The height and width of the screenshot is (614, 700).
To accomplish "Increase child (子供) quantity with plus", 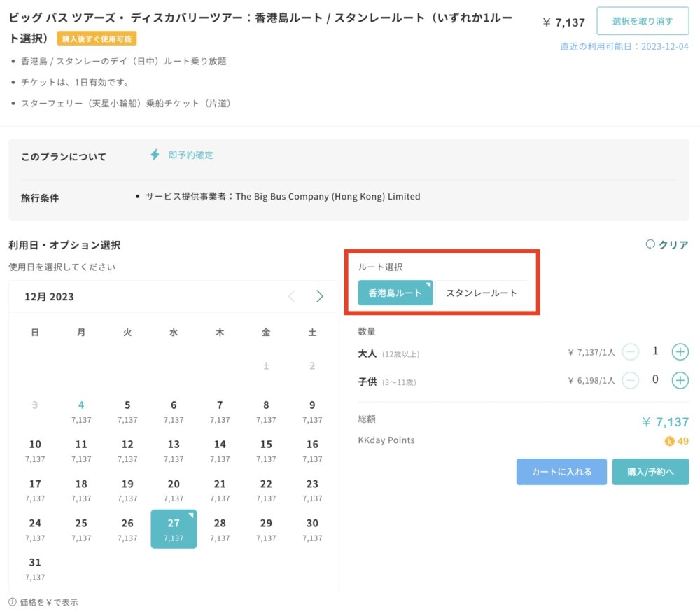I will [680, 380].
